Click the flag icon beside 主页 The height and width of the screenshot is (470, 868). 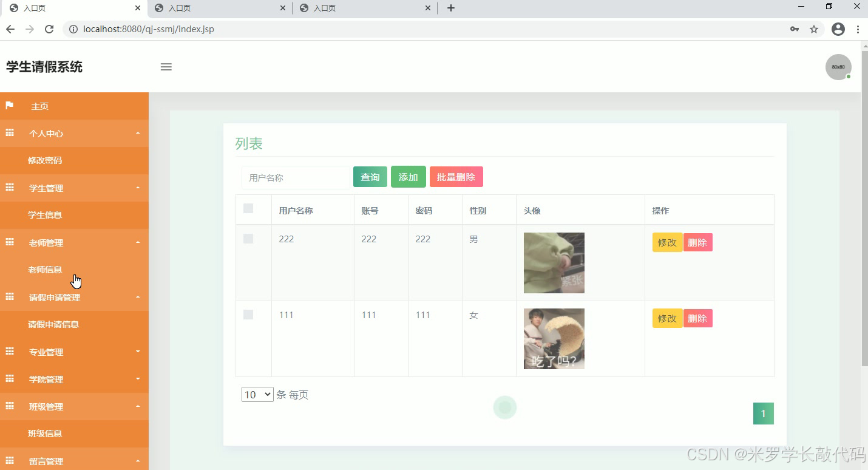9,106
